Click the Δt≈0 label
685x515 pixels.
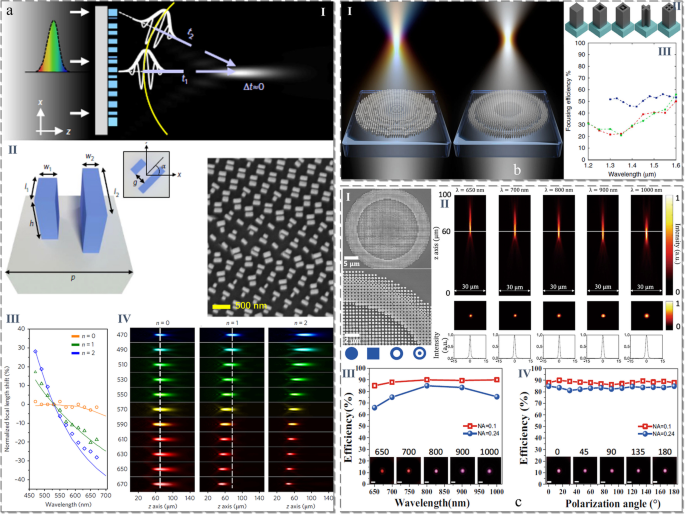coord(253,87)
